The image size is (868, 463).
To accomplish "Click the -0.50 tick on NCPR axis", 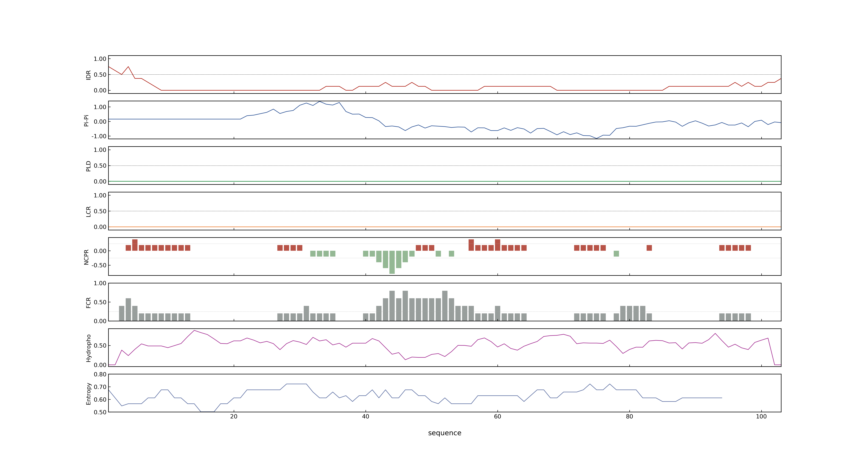I will [99, 265].
